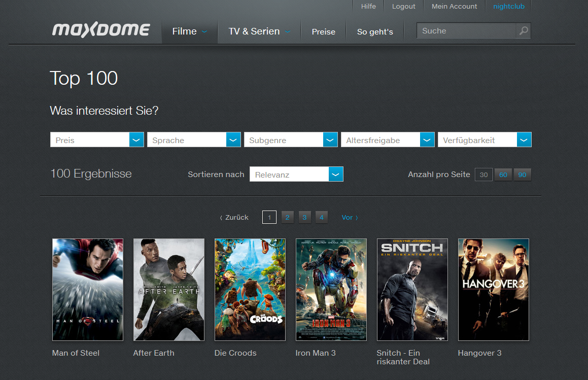Image resolution: width=588 pixels, height=380 pixels.
Task: Click Vor to go next page
Action: click(x=350, y=218)
